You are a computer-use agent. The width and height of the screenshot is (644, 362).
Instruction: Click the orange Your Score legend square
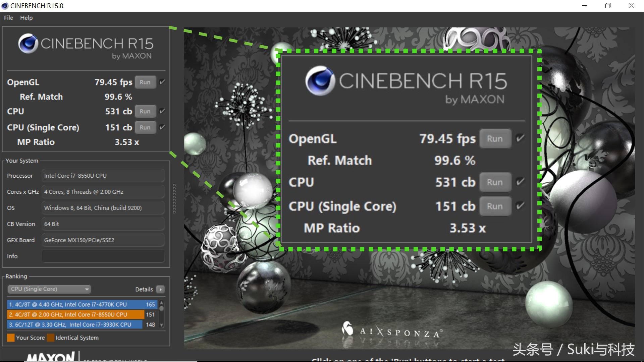pyautogui.click(x=11, y=338)
